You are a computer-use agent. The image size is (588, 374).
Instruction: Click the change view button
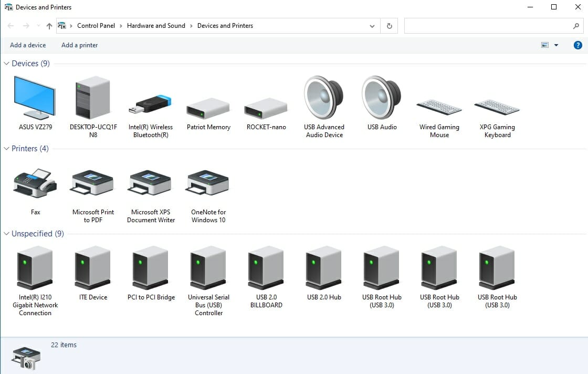[x=545, y=45]
